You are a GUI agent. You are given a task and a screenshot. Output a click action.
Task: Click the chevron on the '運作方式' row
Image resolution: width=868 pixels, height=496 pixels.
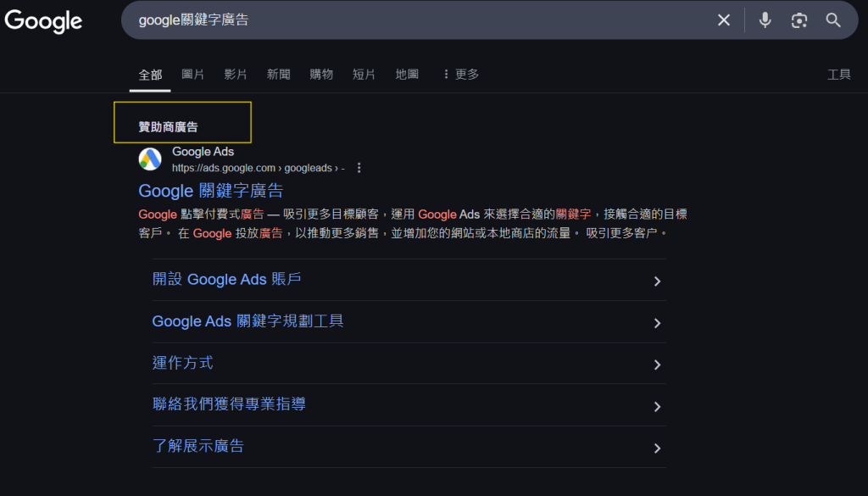(x=657, y=365)
